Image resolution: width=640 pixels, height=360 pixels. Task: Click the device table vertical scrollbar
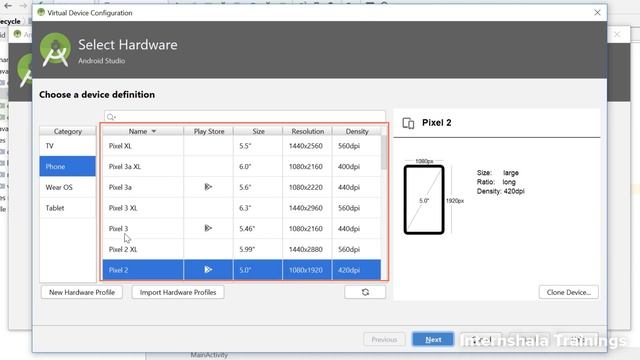pyautogui.click(x=384, y=152)
